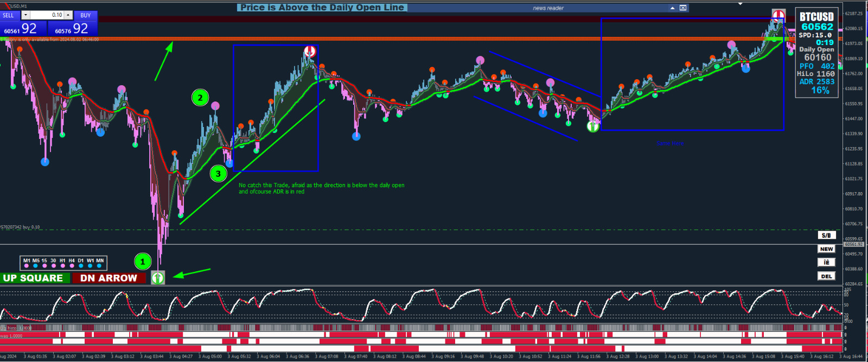Click the H4 timeframe status dot

pyautogui.click(x=72, y=266)
